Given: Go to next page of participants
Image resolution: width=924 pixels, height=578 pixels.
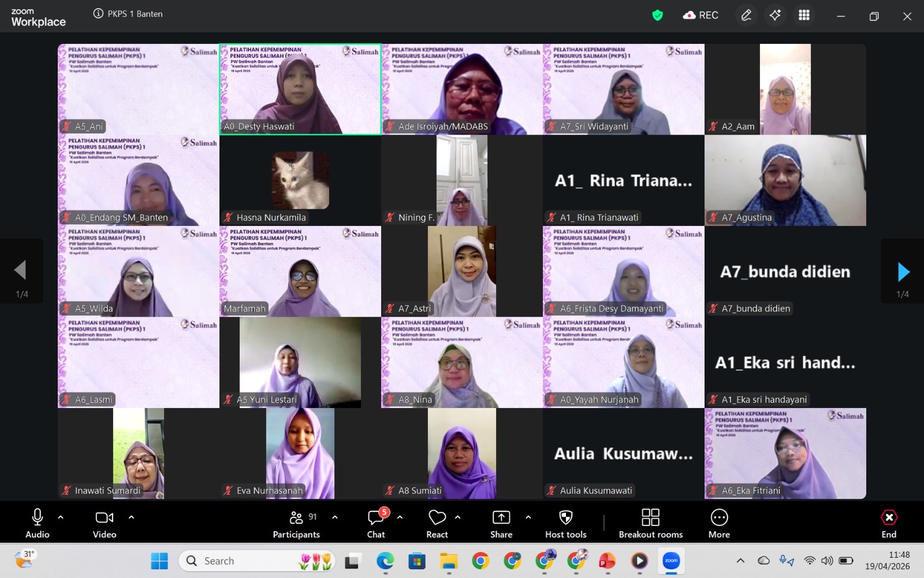Looking at the screenshot, I should click(x=903, y=271).
